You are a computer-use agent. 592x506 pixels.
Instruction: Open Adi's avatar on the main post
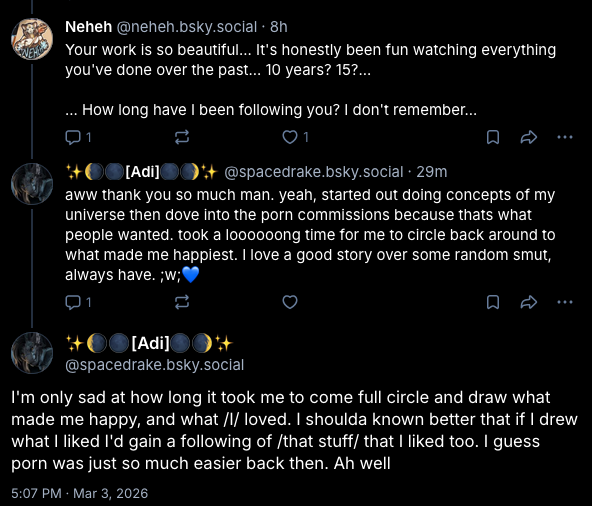pyautogui.click(x=32, y=353)
